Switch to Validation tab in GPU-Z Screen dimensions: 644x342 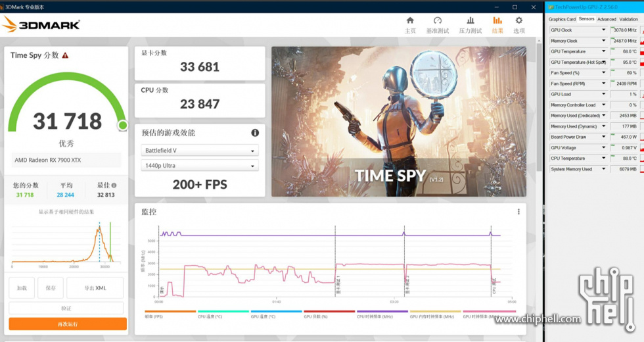pos(628,19)
